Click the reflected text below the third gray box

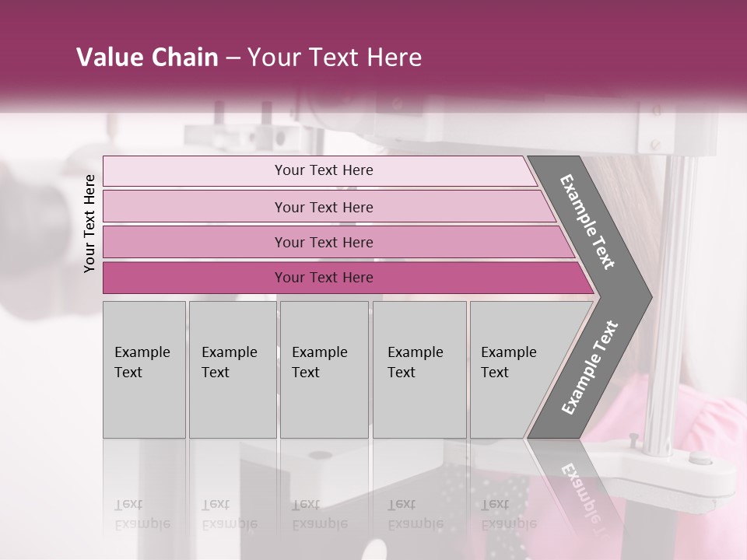(319, 514)
